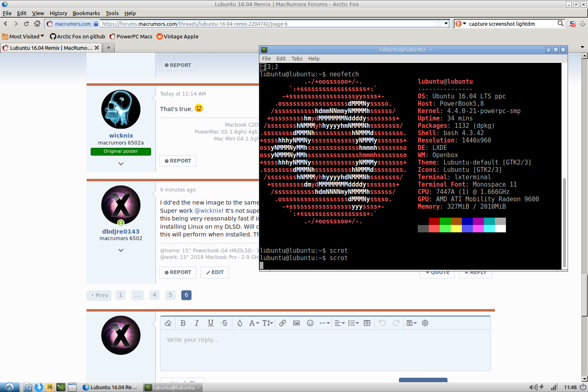Viewport: 588px width, 392px height.
Task: Expand dbdjre0143 user info chevron
Action: click(x=121, y=250)
